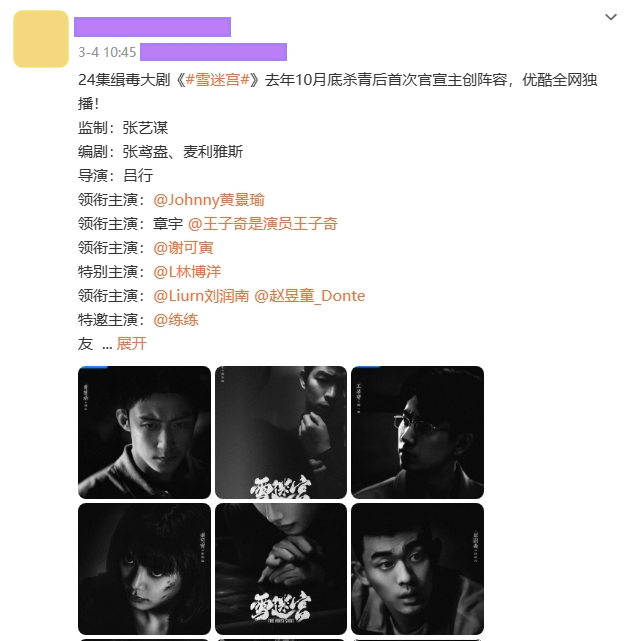
Task: Open @赵昱童_Donte mention link
Action: coord(310,296)
